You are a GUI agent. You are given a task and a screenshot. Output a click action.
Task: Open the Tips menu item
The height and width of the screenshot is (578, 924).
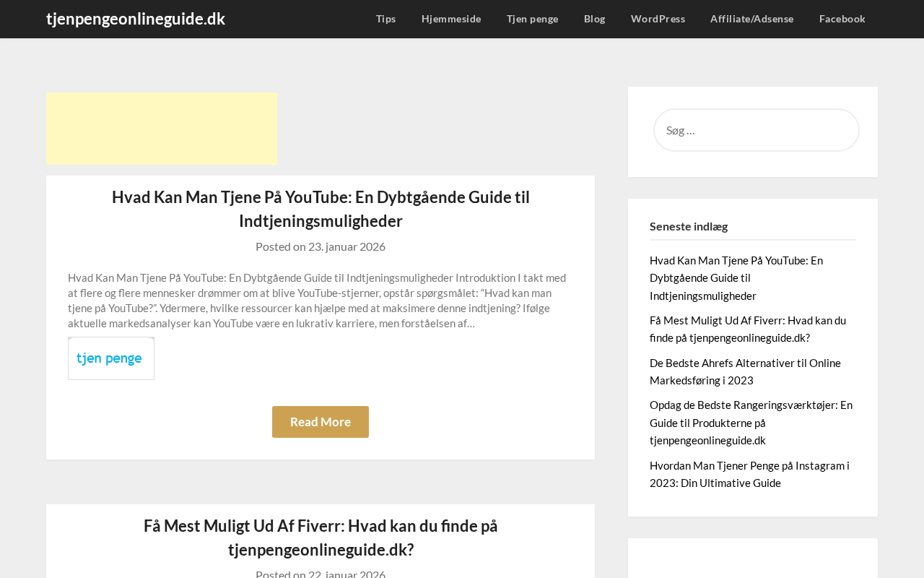tap(386, 19)
